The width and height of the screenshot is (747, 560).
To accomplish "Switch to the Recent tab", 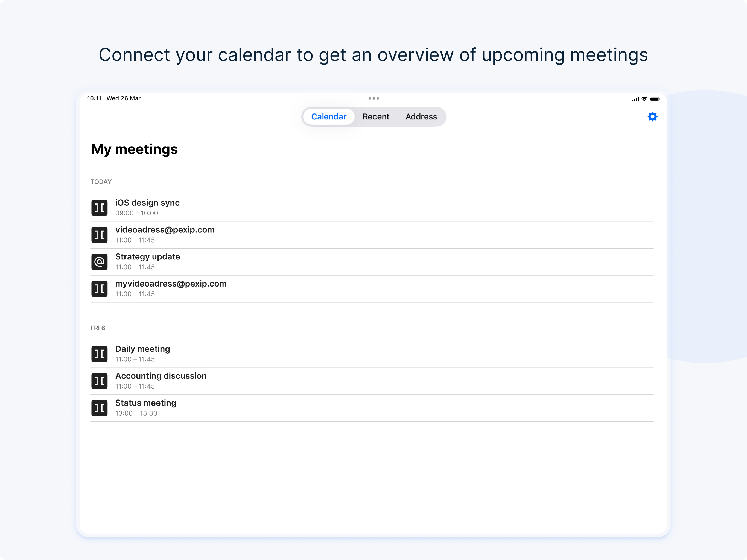I will [375, 116].
